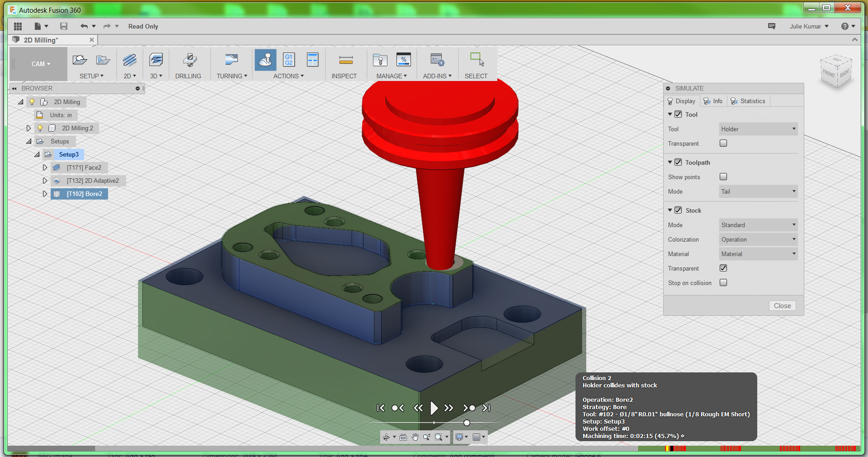This screenshot has width=868, height=457.
Task: Select the Display tab
Action: click(x=682, y=101)
